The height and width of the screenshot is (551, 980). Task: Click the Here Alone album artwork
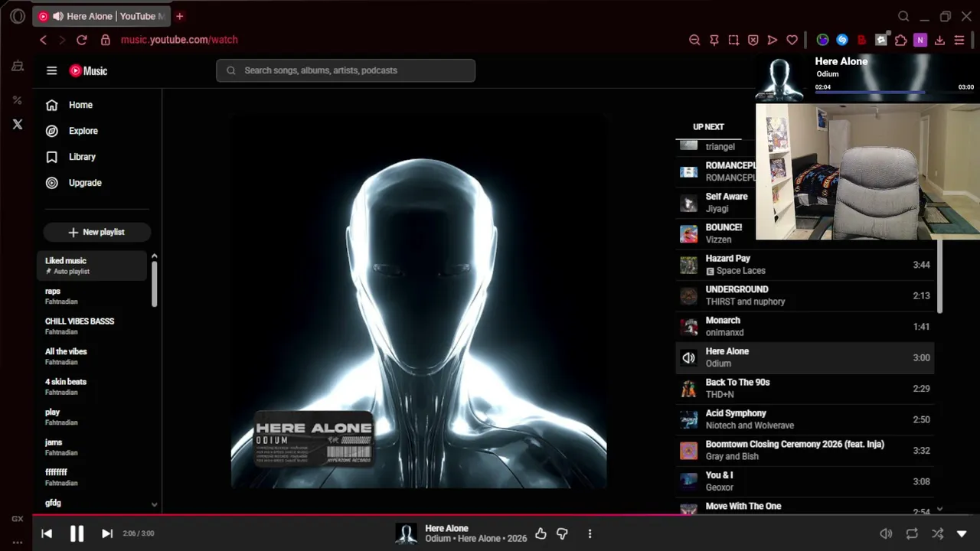coord(419,301)
